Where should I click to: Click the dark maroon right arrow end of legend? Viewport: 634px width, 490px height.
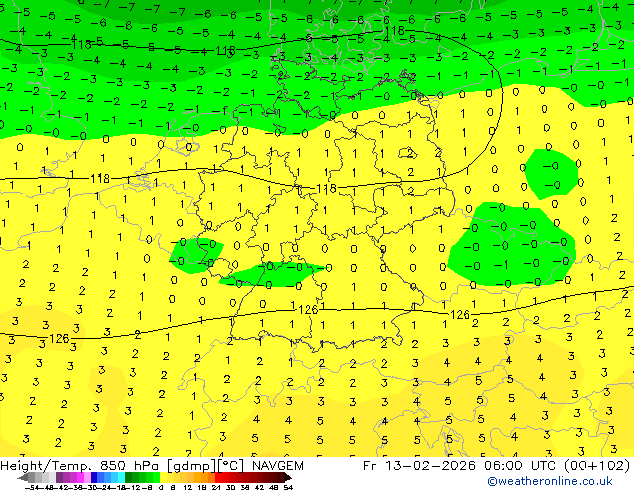coord(288,478)
